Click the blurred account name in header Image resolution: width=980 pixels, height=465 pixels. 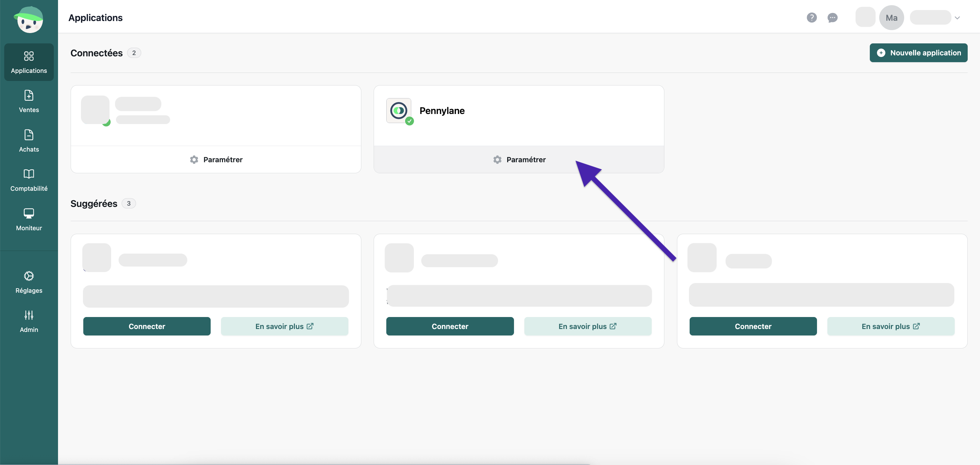930,17
